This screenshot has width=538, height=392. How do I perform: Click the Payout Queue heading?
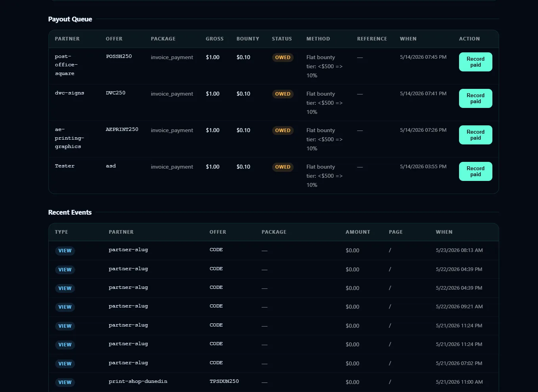pyautogui.click(x=70, y=19)
